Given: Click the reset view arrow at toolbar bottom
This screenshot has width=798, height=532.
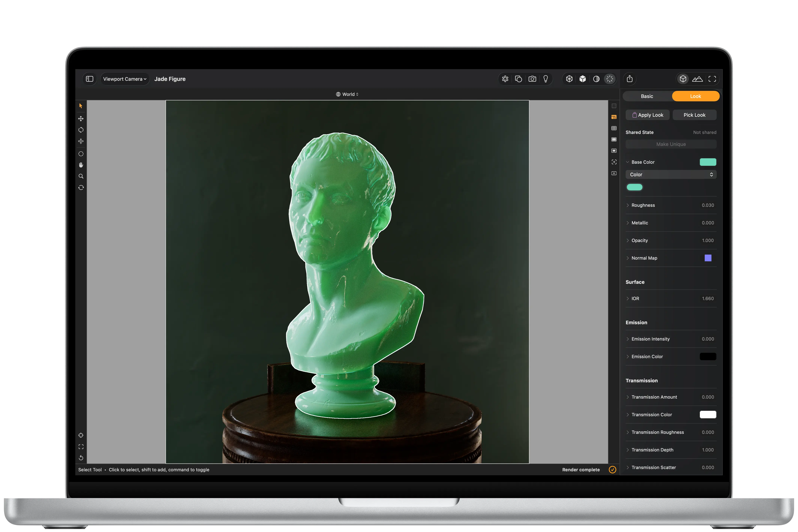Looking at the screenshot, I should (x=81, y=458).
